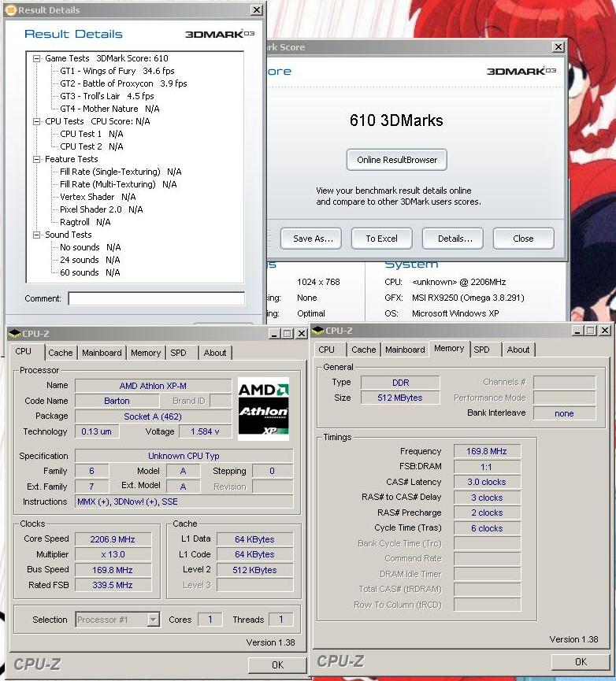Viewport: 616px width, 681px height.
Task: Open the Processor #1 selection dropdown
Action: 153,620
